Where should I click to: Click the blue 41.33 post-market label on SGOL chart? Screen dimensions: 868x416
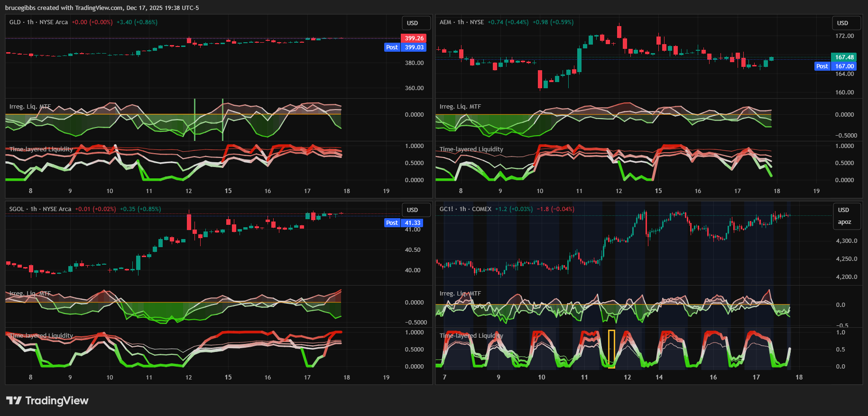point(412,223)
